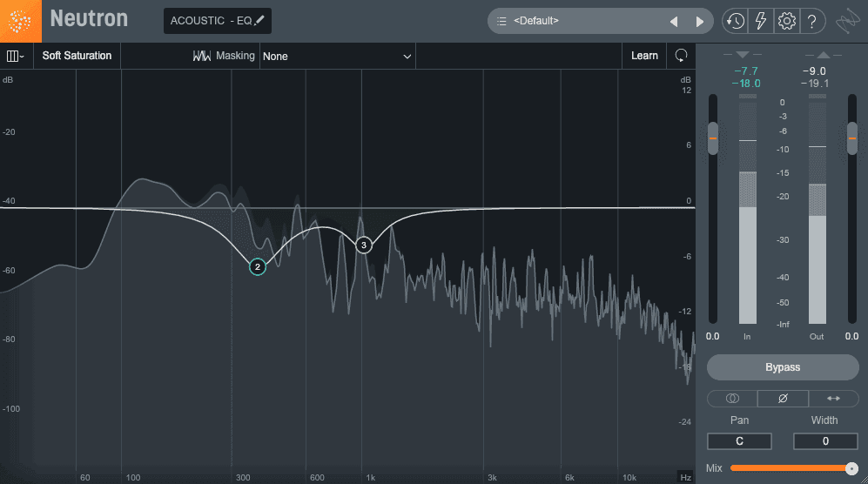Click the Bypass button
Screen dimensions: 868x484
[x=783, y=367]
